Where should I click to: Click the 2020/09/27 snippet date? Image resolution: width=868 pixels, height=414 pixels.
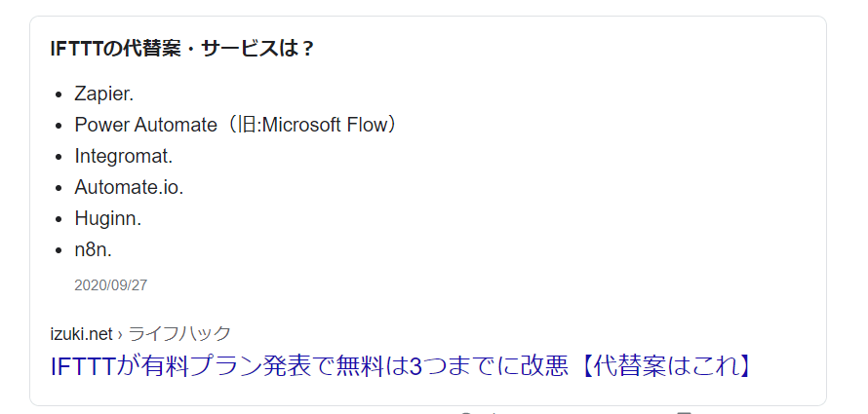pos(110,285)
